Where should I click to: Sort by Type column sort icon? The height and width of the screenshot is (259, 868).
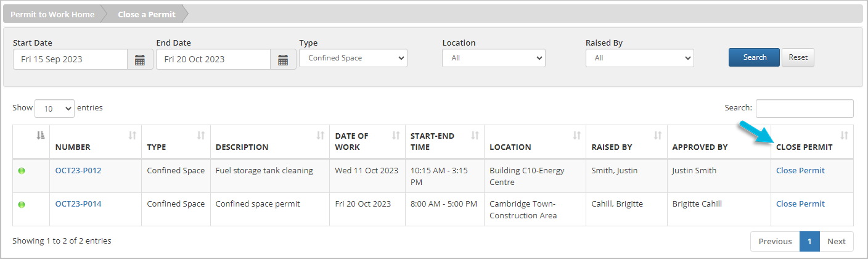201,136
